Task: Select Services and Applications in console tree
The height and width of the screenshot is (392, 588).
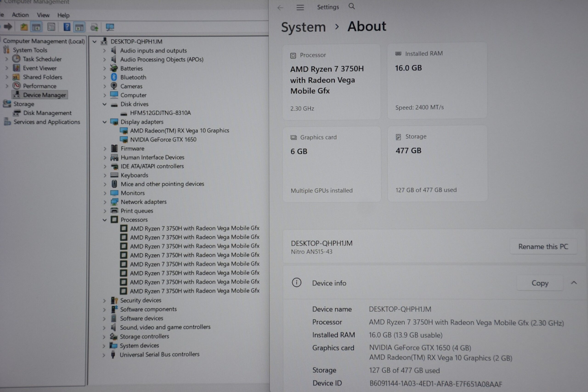Action: [47, 122]
